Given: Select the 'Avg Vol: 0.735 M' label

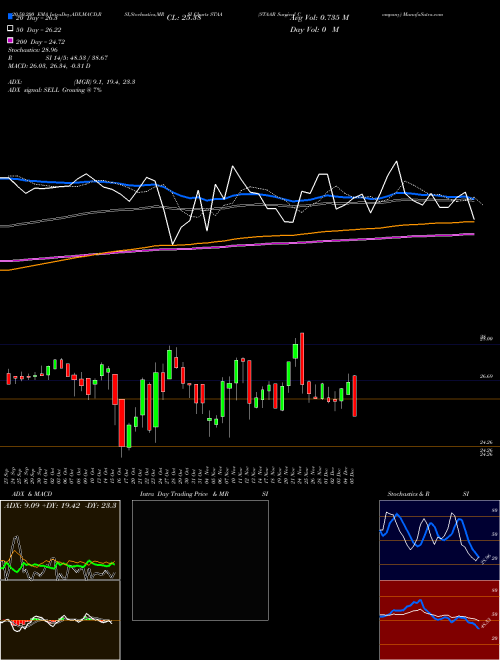Looking at the screenshot, I should [x=320, y=18].
